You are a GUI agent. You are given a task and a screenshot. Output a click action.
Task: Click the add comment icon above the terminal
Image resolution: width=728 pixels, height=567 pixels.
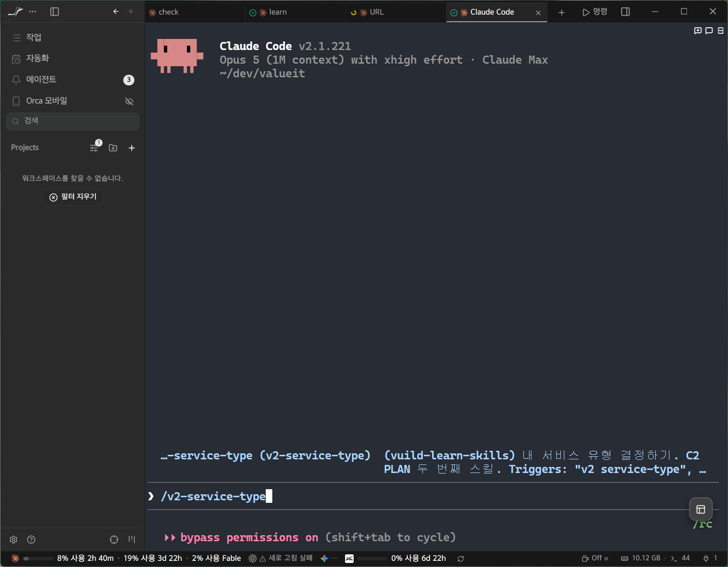click(x=698, y=31)
